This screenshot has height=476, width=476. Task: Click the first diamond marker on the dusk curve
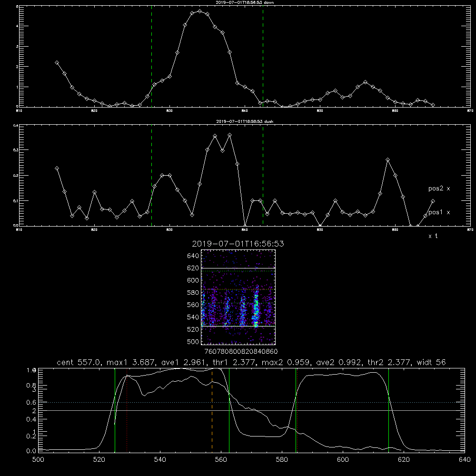click(x=57, y=169)
